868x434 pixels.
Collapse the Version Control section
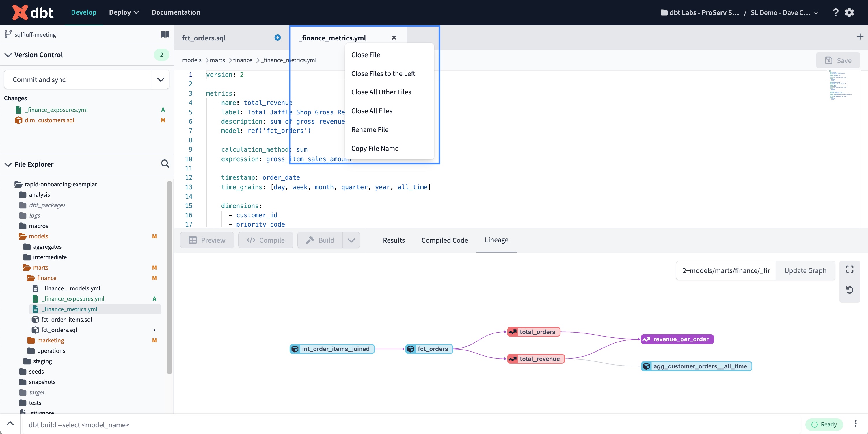pos(8,55)
